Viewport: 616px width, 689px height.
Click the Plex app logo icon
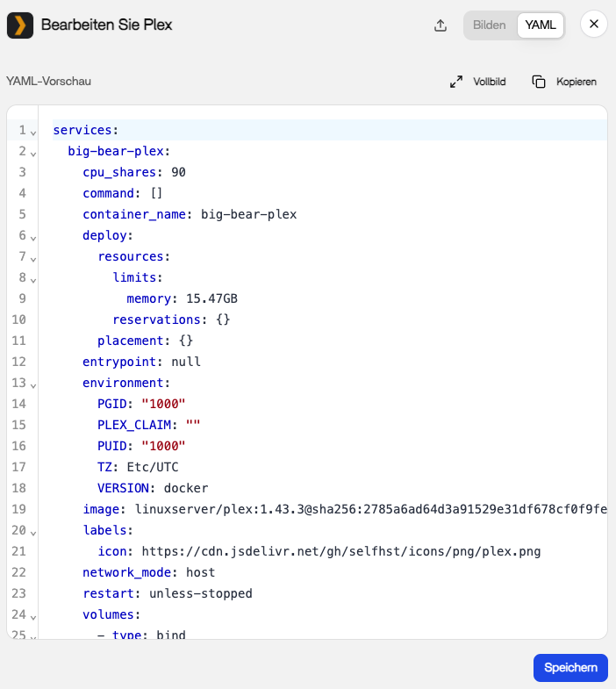click(20, 25)
